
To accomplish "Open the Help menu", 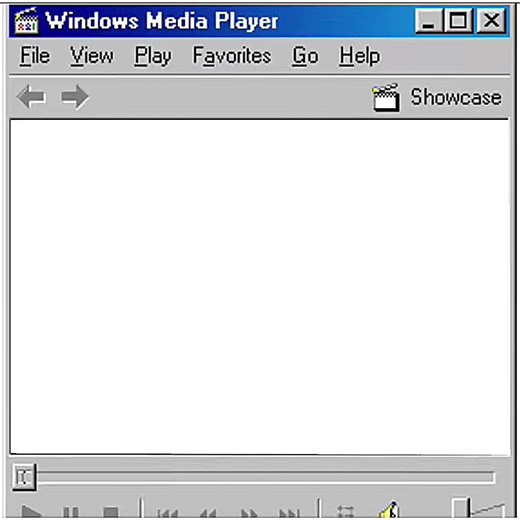I will coord(360,56).
